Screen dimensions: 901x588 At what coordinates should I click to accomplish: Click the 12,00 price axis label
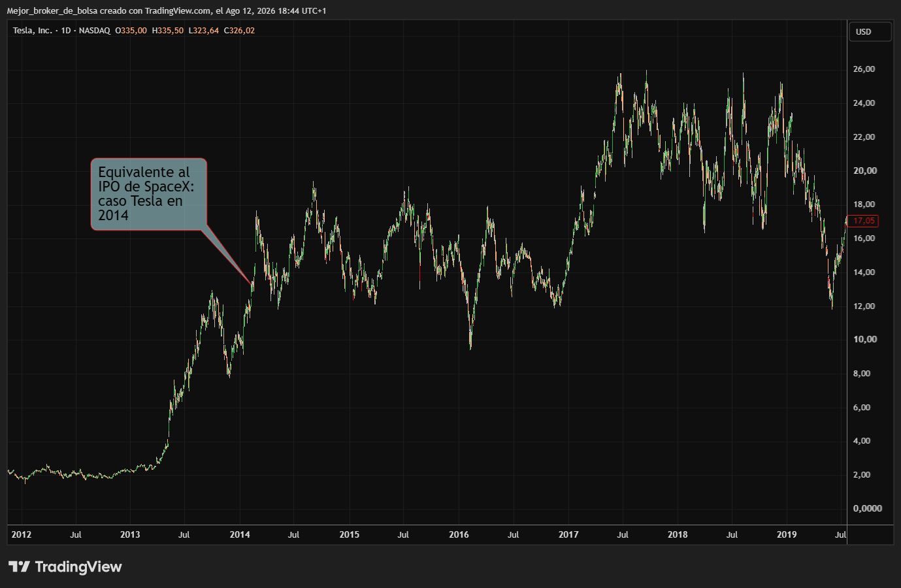[x=864, y=306]
